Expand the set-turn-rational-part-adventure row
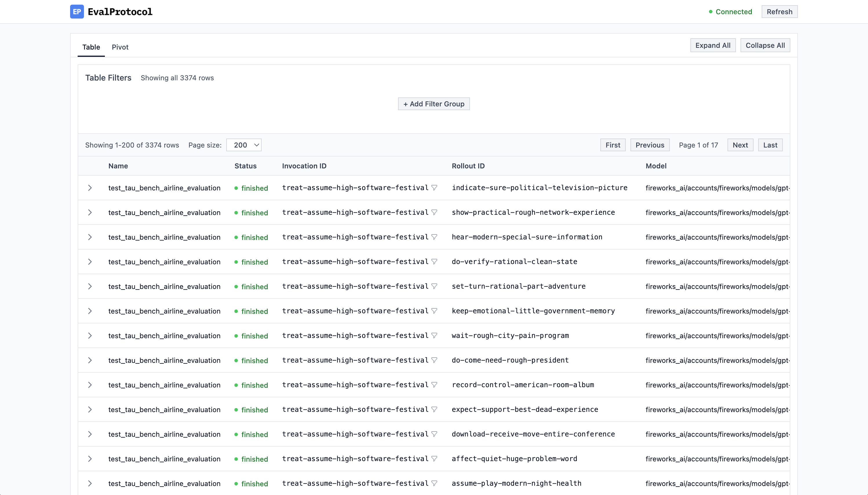This screenshot has height=495, width=868. click(90, 286)
